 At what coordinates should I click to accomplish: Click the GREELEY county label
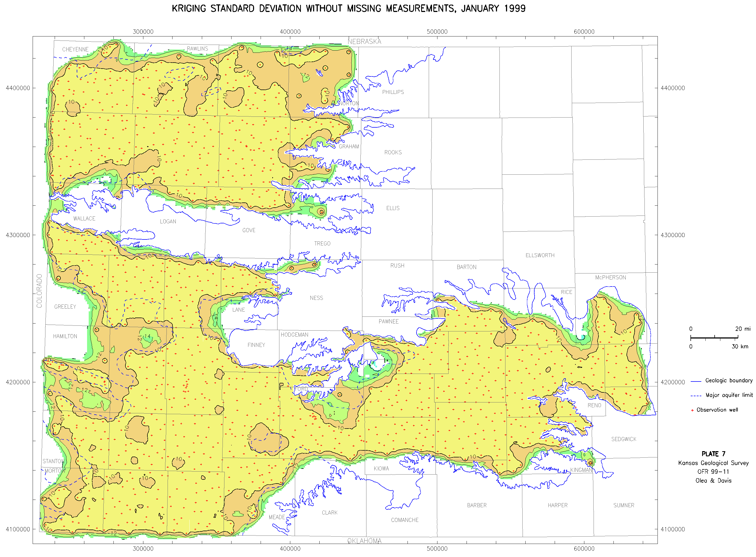click(65, 307)
